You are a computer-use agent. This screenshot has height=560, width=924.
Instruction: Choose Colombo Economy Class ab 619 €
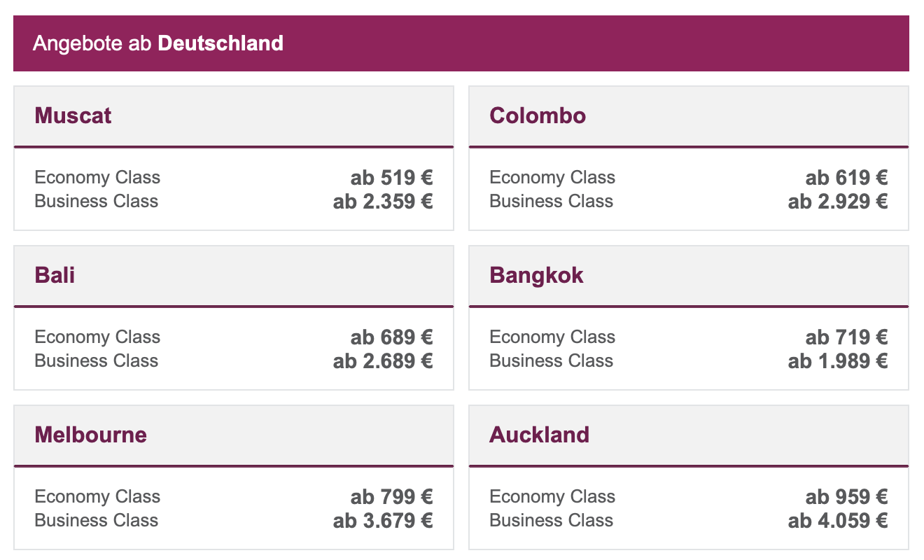point(846,178)
